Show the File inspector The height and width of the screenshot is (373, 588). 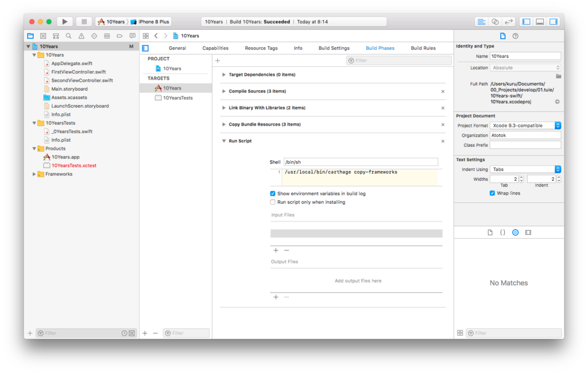click(x=503, y=36)
